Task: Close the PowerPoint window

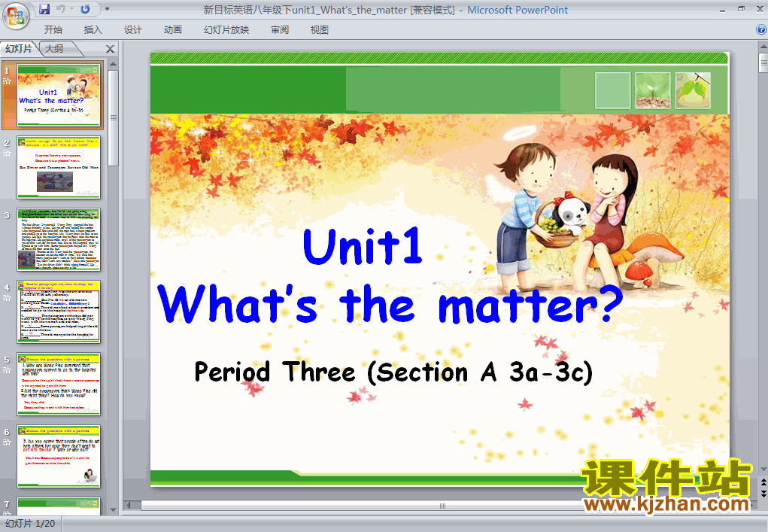Action: (x=760, y=9)
